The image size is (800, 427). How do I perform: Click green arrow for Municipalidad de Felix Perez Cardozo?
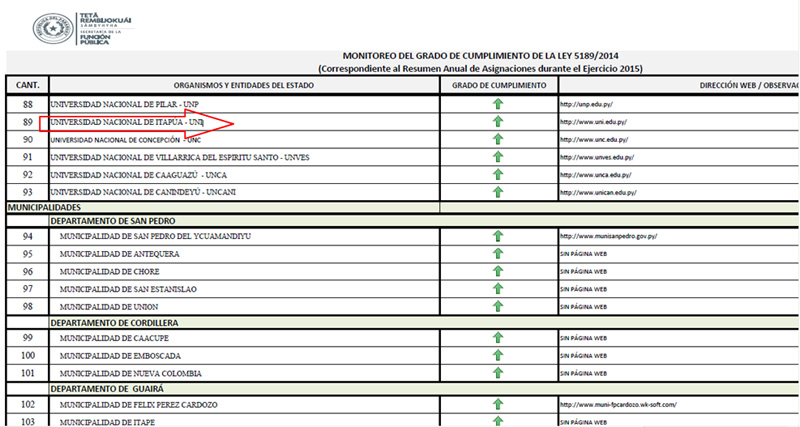click(x=498, y=405)
